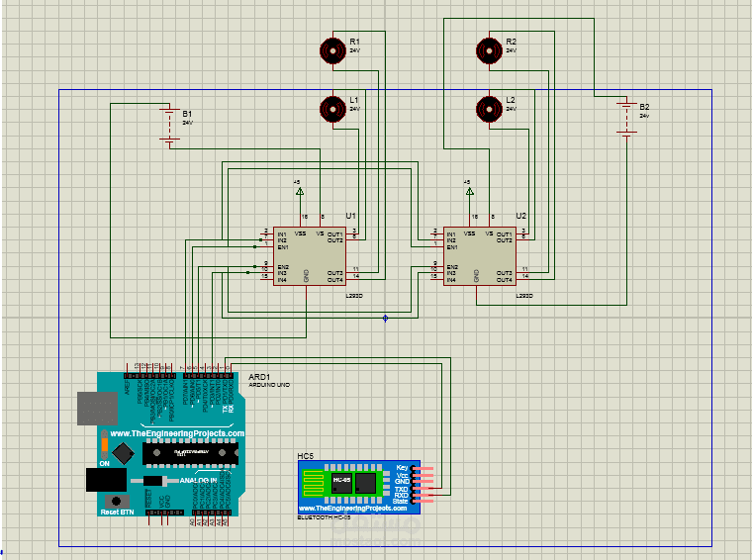Click the State pin on HC-05
Image resolution: width=752 pixels, height=560 pixels.
tap(423, 501)
